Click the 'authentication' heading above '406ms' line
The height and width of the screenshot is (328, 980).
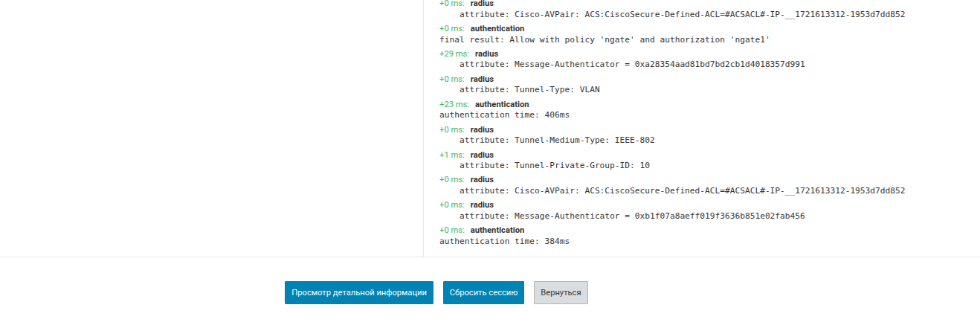502,104
